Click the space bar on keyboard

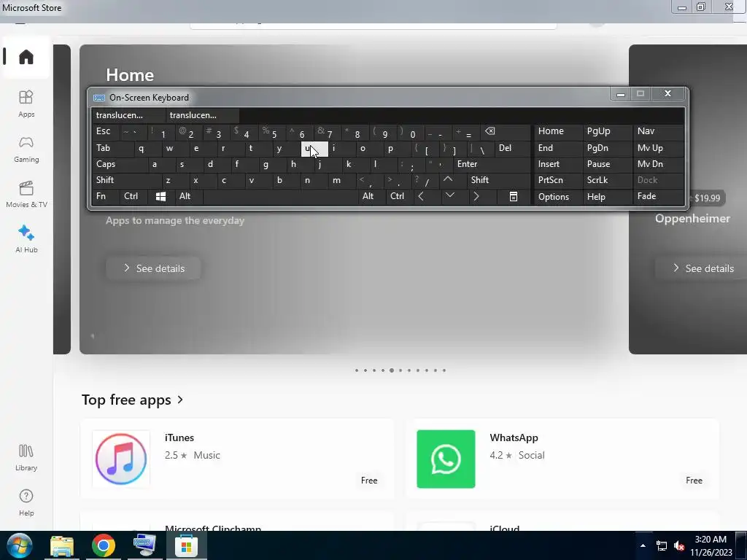coord(280,196)
